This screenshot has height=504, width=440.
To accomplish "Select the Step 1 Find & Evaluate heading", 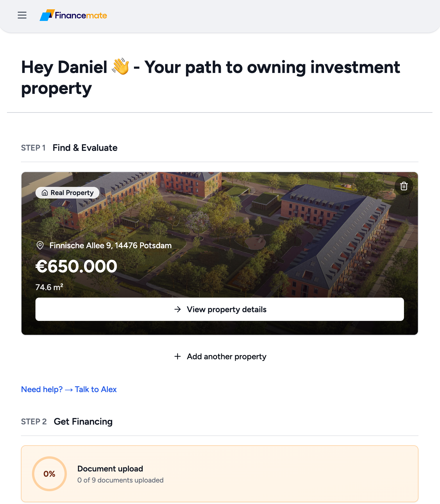I will tap(85, 148).
